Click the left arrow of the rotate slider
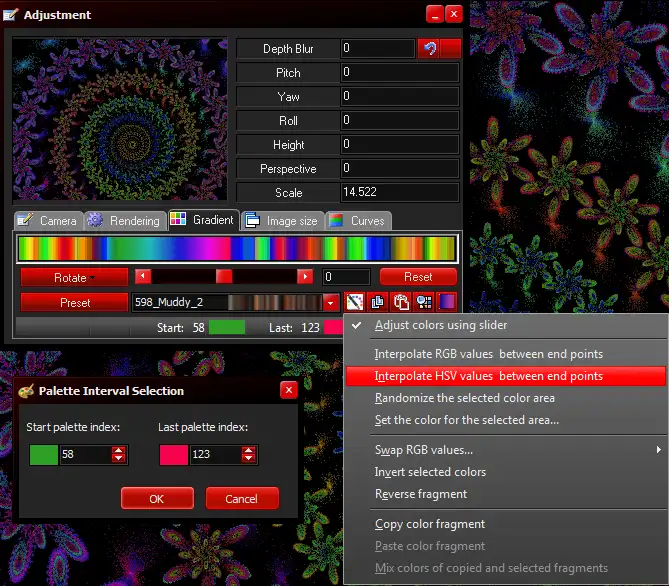The height and width of the screenshot is (586, 669). tap(143, 277)
